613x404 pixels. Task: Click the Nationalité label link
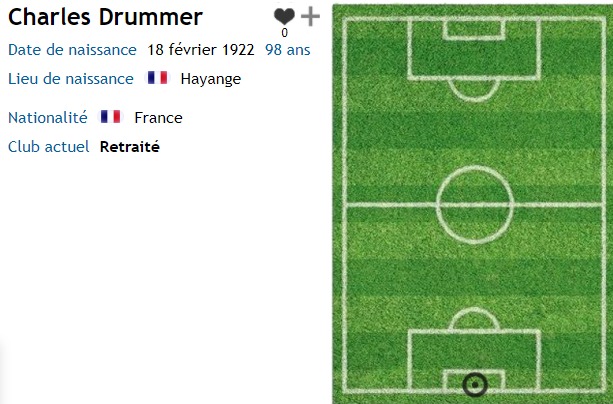tap(48, 117)
